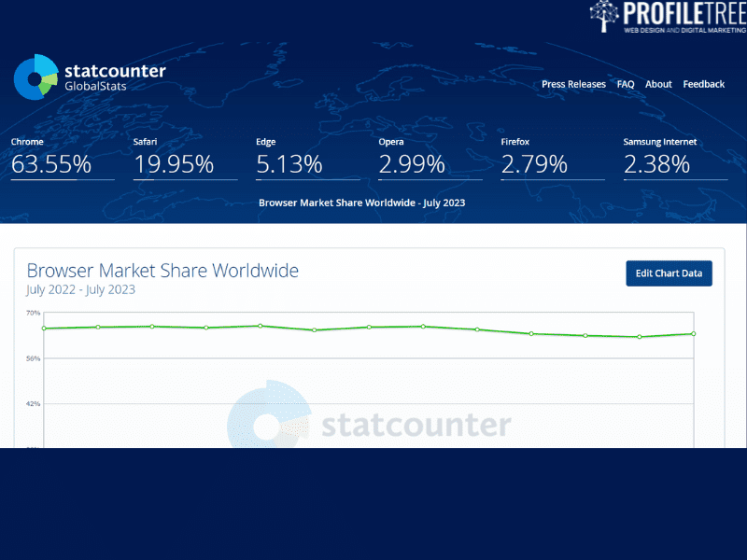
Task: Open the Press Releases link
Action: tap(573, 84)
